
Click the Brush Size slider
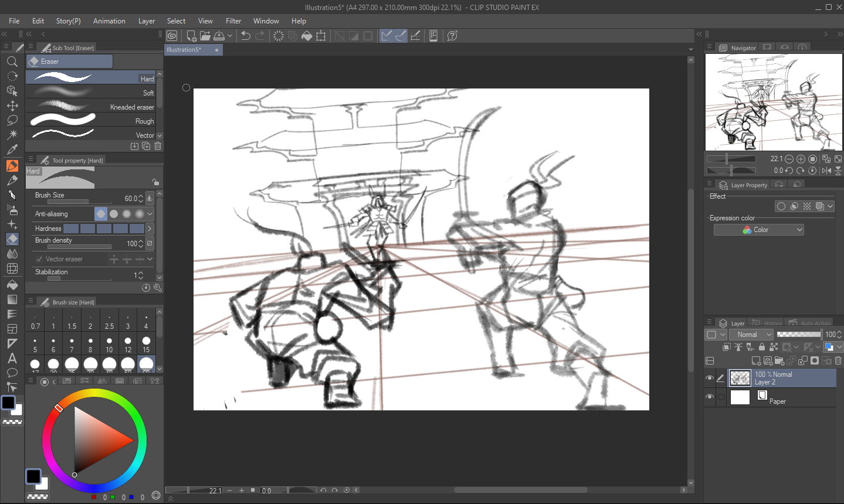79,202
